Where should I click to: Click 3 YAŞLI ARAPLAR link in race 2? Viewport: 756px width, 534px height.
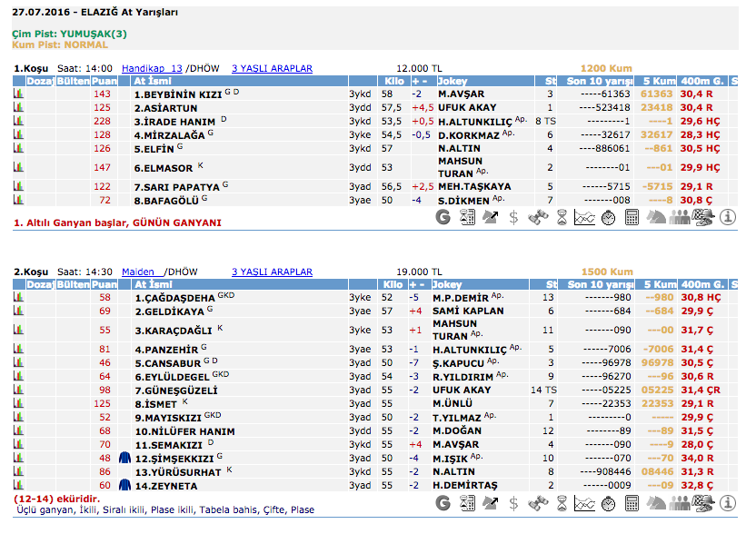(x=272, y=272)
